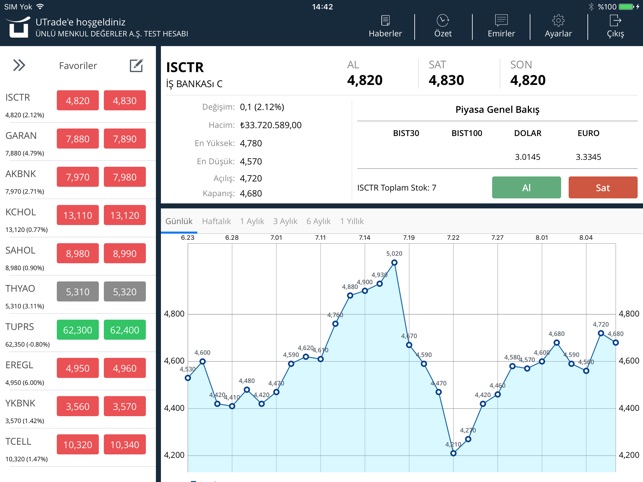Open Haberler news icon
The image size is (643, 482).
(385, 21)
